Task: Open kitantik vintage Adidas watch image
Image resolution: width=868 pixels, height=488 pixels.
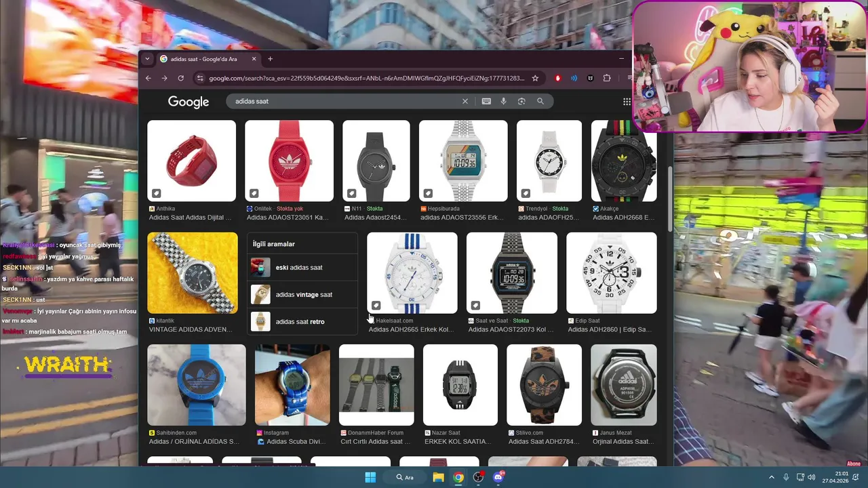Action: (193, 273)
